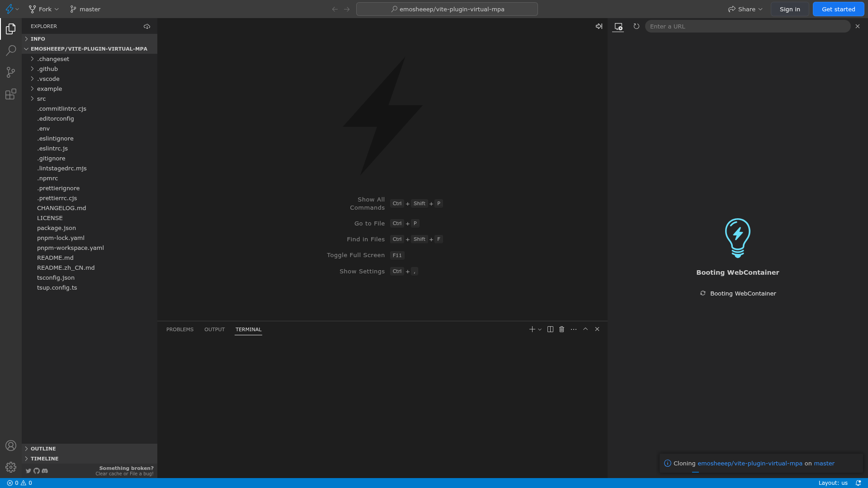Open package.json file
868x488 pixels.
(x=90, y=228)
